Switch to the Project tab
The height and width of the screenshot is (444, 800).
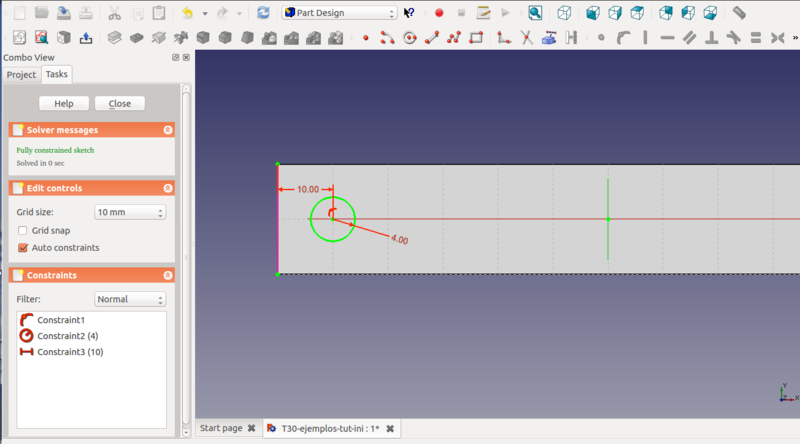[21, 74]
